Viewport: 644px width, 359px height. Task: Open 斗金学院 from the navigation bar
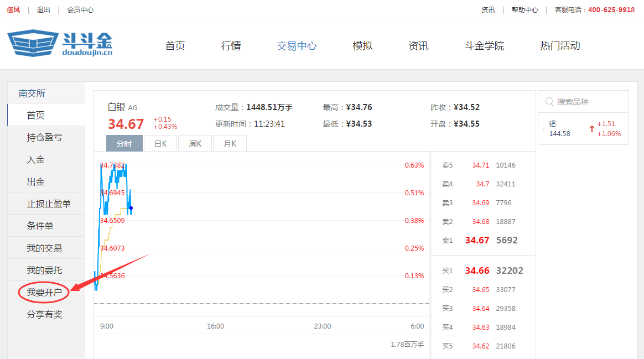(x=484, y=46)
